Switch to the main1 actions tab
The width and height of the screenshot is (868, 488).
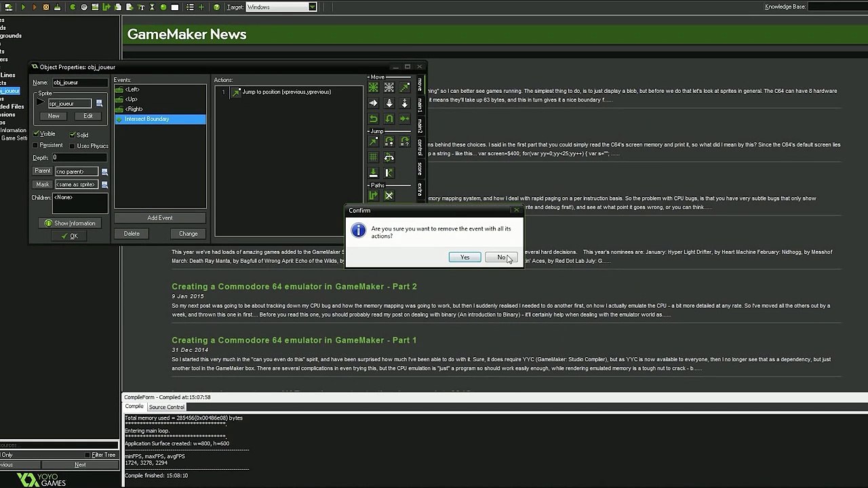[420, 104]
